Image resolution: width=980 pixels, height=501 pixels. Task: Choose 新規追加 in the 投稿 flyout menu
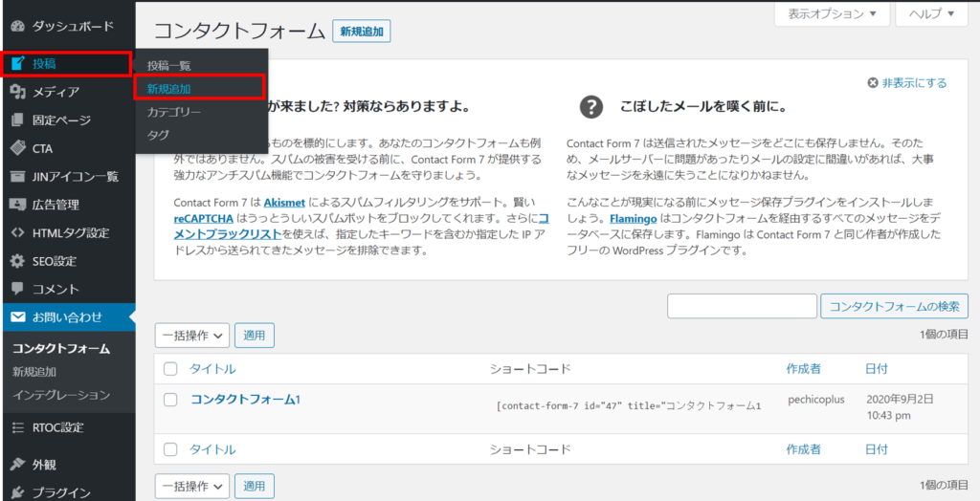[168, 89]
